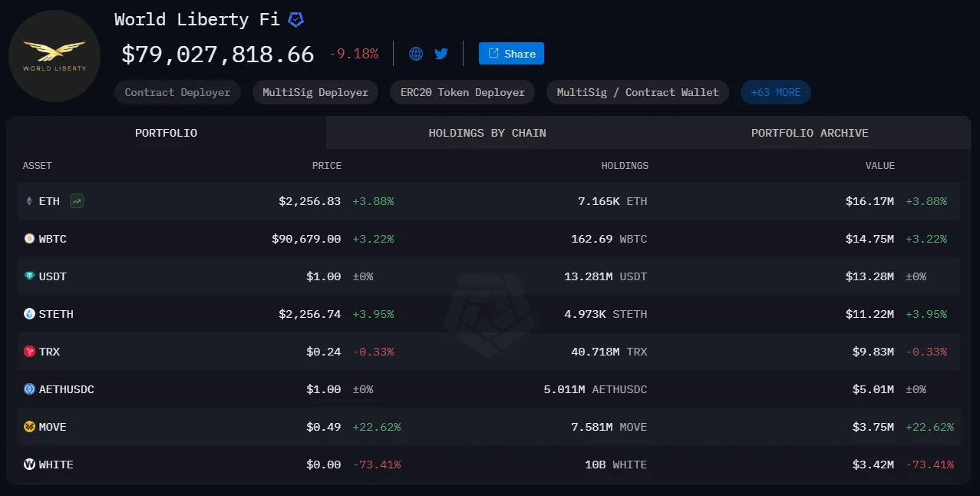Click the TRX token icon
The height and width of the screenshot is (496, 980).
pyautogui.click(x=30, y=352)
